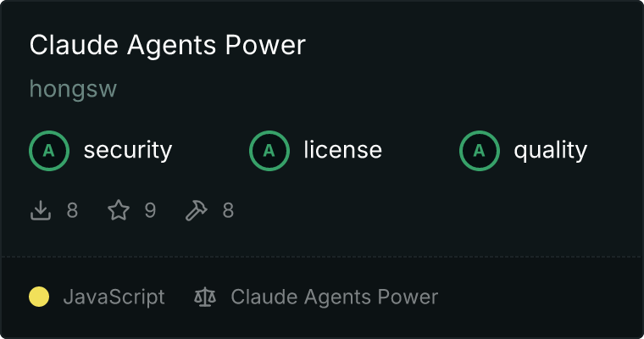Click the footer Claude Agents Power license text
The width and height of the screenshot is (644, 339).
(x=335, y=297)
